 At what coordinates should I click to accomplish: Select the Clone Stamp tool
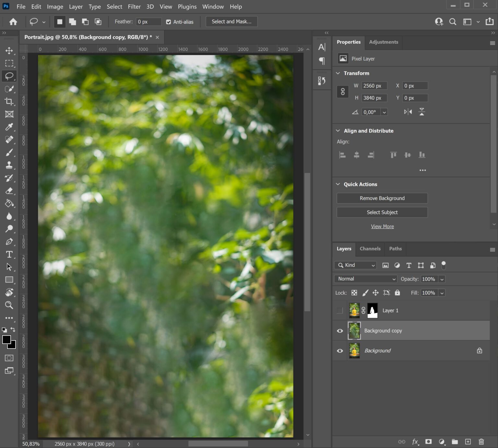tap(9, 165)
